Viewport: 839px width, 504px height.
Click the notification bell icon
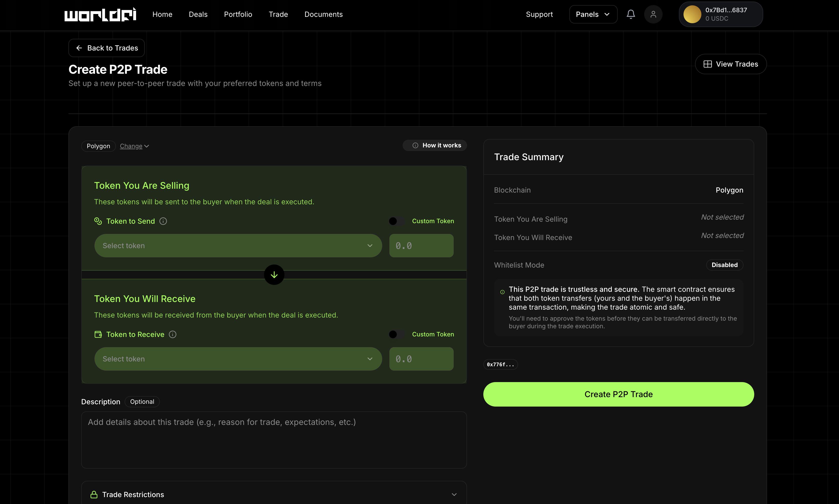point(631,14)
